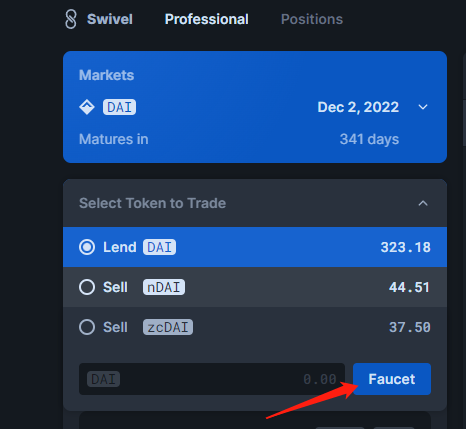Click the 44.51 nDAI balance value

tap(410, 287)
